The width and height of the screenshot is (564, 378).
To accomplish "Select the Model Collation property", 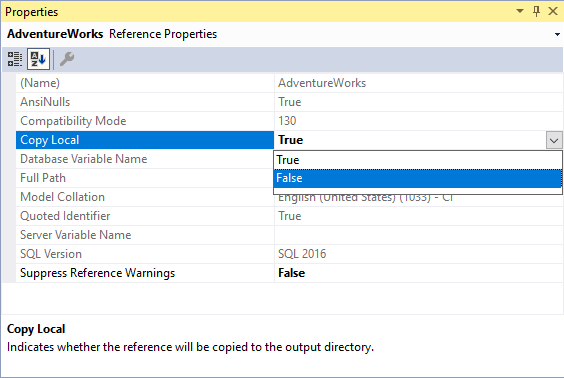I will click(145, 197).
